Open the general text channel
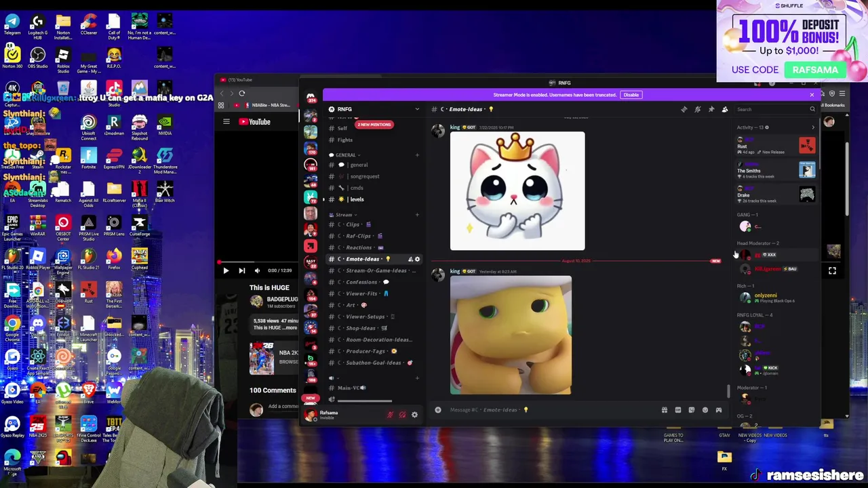This screenshot has height=488, width=868. click(x=374, y=165)
